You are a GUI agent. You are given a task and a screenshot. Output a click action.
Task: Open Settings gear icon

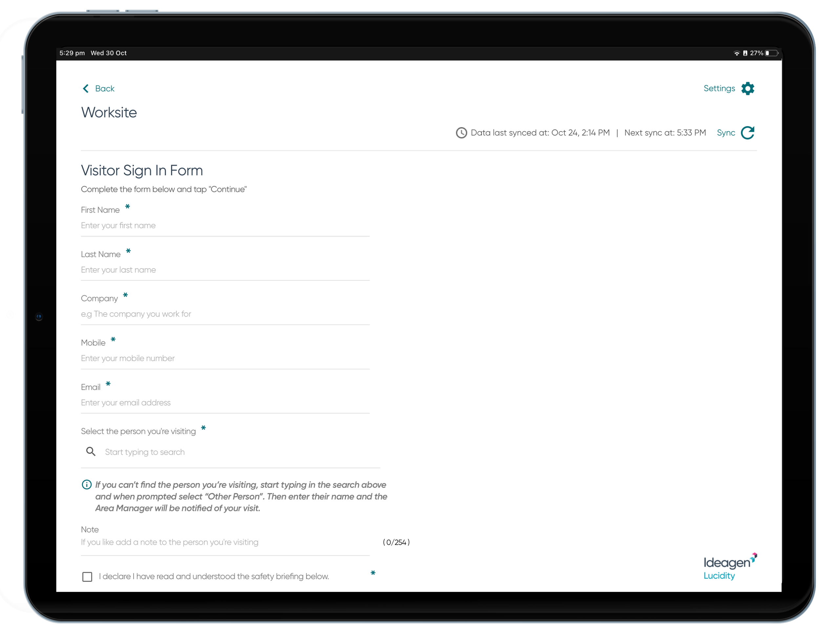[x=748, y=88]
